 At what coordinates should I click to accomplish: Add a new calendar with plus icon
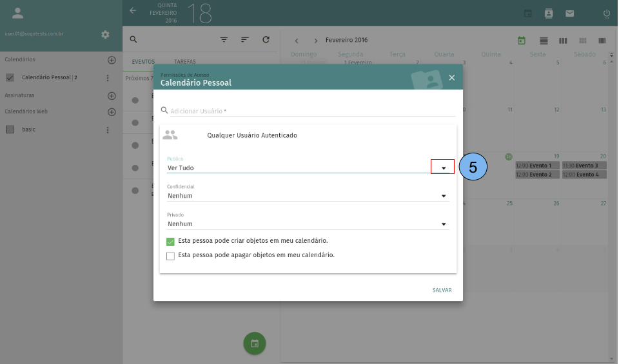coord(111,60)
